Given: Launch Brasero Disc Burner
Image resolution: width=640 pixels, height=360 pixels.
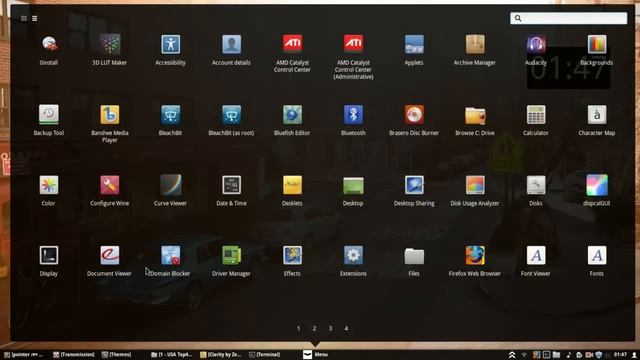Looking at the screenshot, I should (414, 120).
